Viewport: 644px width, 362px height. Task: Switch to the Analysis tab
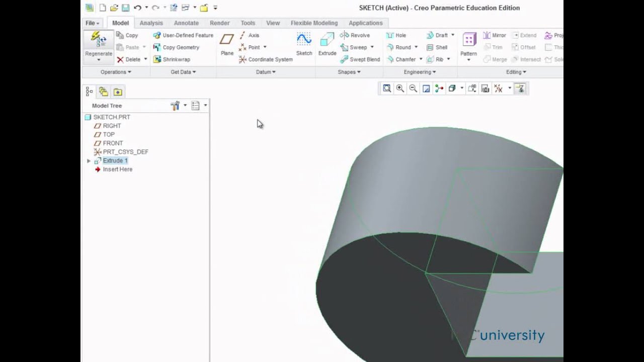pyautogui.click(x=151, y=23)
